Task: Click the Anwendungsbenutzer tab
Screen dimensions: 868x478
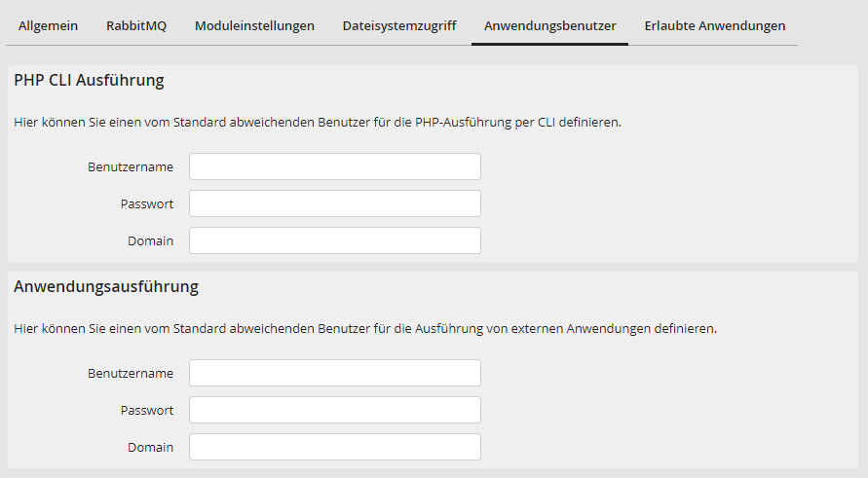Action: (549, 26)
